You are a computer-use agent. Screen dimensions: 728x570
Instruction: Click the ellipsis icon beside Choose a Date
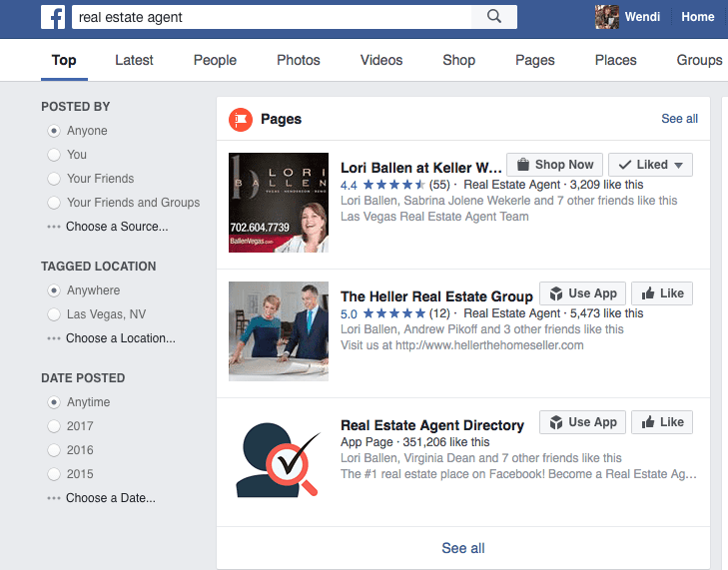54,498
